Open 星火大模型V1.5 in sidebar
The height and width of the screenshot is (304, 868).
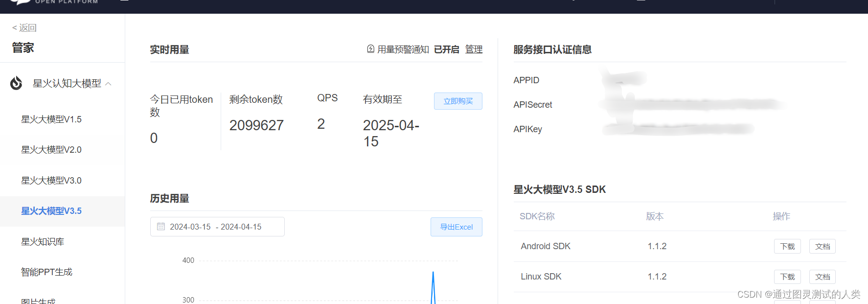[x=51, y=119]
